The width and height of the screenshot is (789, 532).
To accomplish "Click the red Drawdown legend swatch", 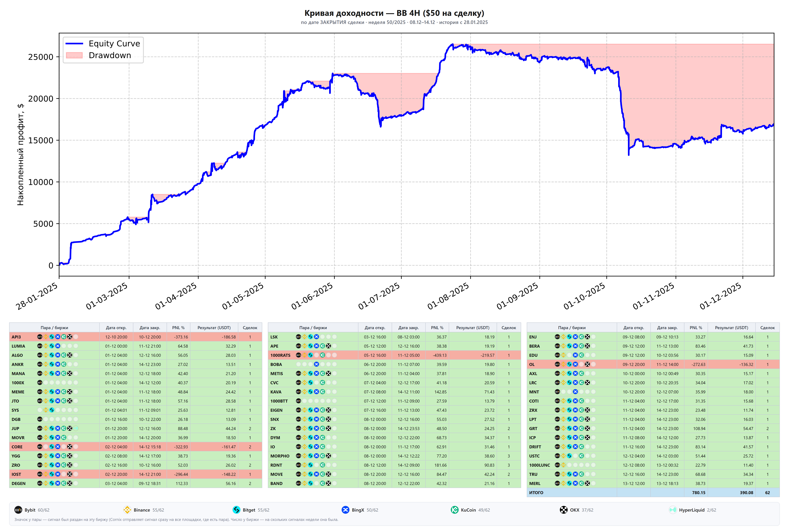I will point(74,55).
